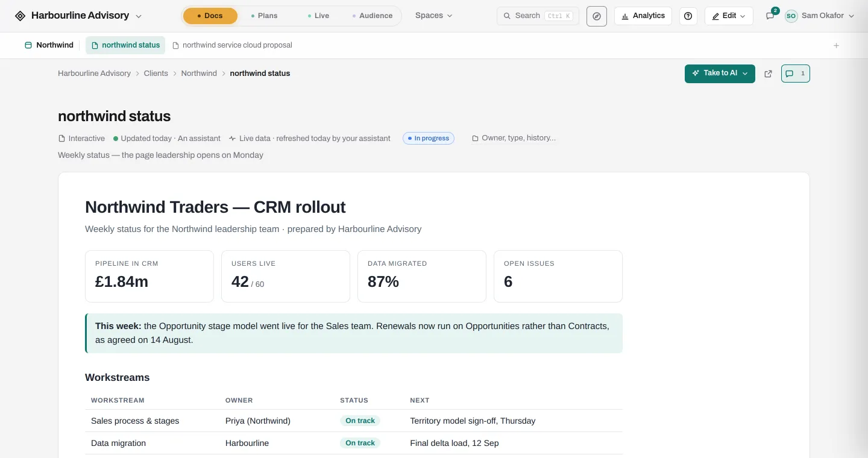Screen dimensions: 868x458
Task: Click Sales process & stages row
Action: pyautogui.click(x=354, y=421)
